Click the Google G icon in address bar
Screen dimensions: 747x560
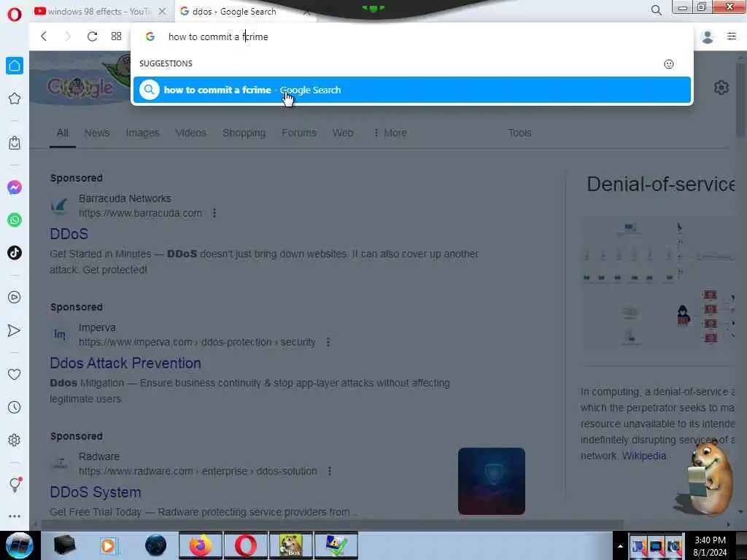tap(150, 36)
